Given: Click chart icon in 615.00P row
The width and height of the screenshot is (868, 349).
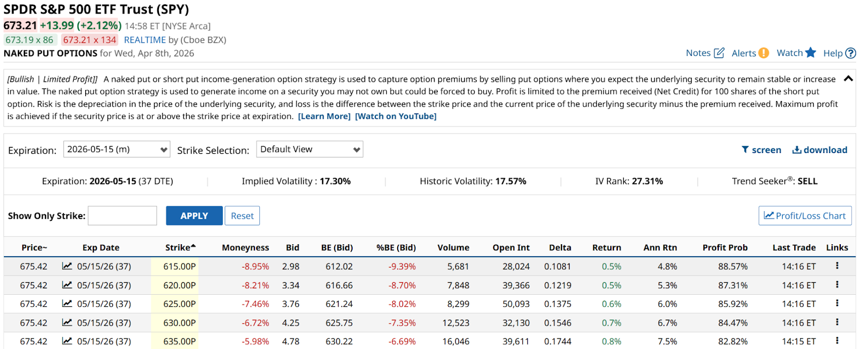Looking at the screenshot, I should pyautogui.click(x=67, y=266).
